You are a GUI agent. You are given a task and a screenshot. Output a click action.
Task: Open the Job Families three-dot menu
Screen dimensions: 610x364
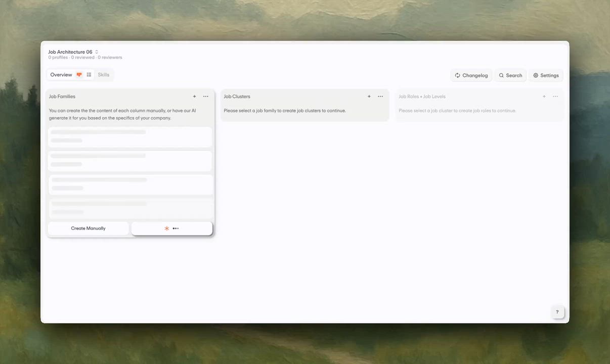coord(205,97)
